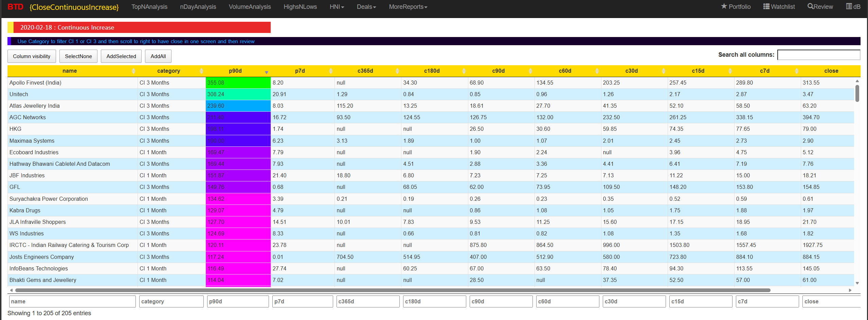868x320 pixels.
Task: Focus the Search all columns field
Action: (819, 55)
